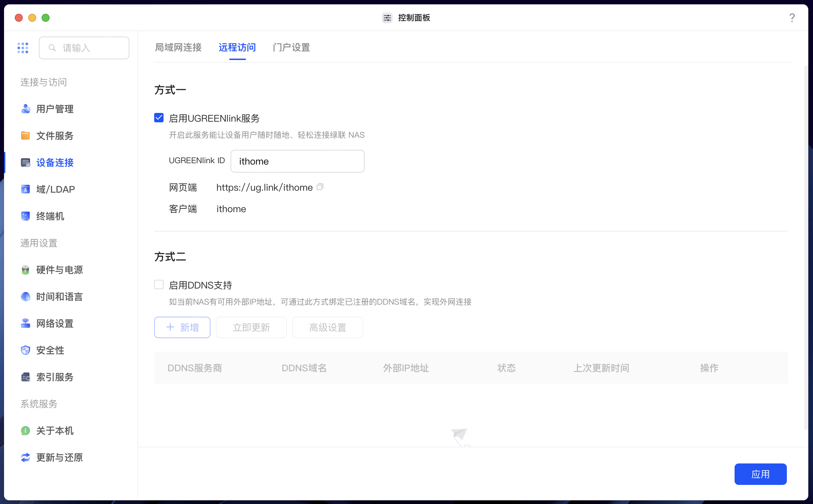This screenshot has height=504, width=813.
Task: Select 硬件与电源 battery icon
Action: 25,270
